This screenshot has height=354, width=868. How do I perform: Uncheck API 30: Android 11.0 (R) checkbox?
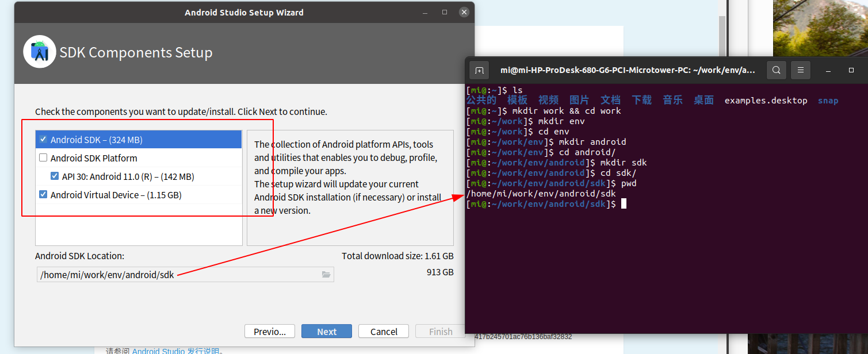pyautogui.click(x=55, y=176)
